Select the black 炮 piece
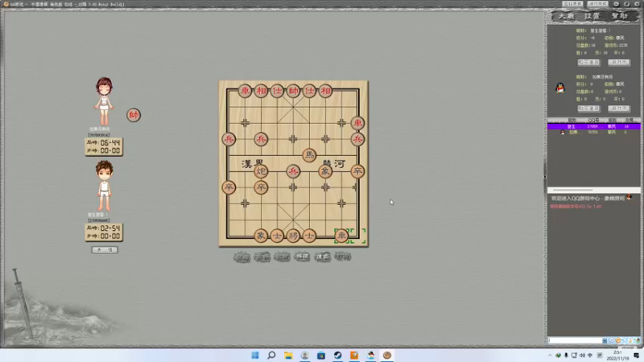The width and height of the screenshot is (644, 362). pyautogui.click(x=261, y=171)
